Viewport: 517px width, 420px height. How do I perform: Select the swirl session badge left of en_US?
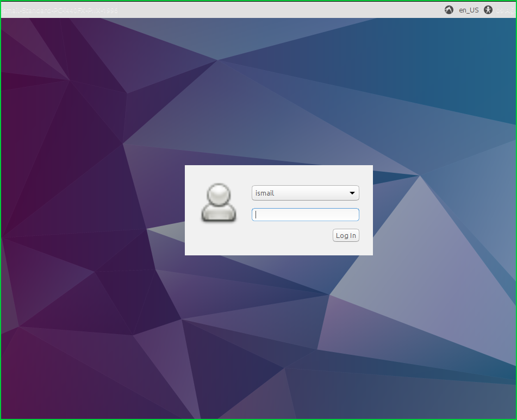pos(449,10)
